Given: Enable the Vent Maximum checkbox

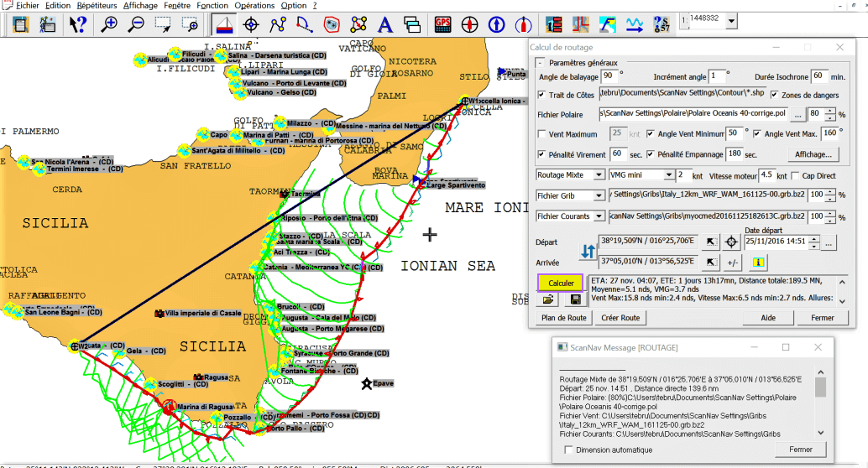Looking at the screenshot, I should tap(541, 134).
